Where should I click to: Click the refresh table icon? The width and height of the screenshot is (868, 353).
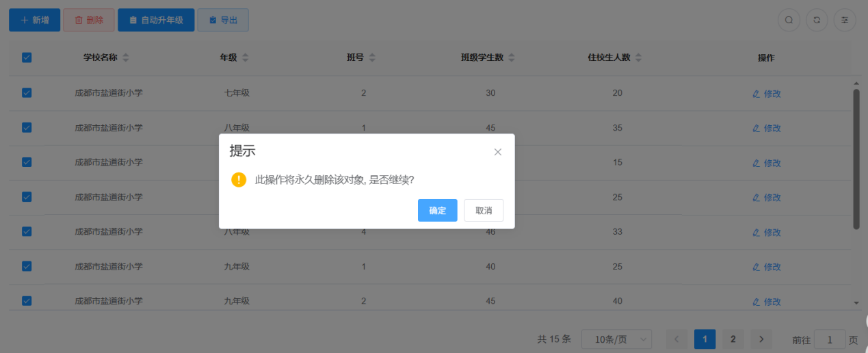(817, 21)
